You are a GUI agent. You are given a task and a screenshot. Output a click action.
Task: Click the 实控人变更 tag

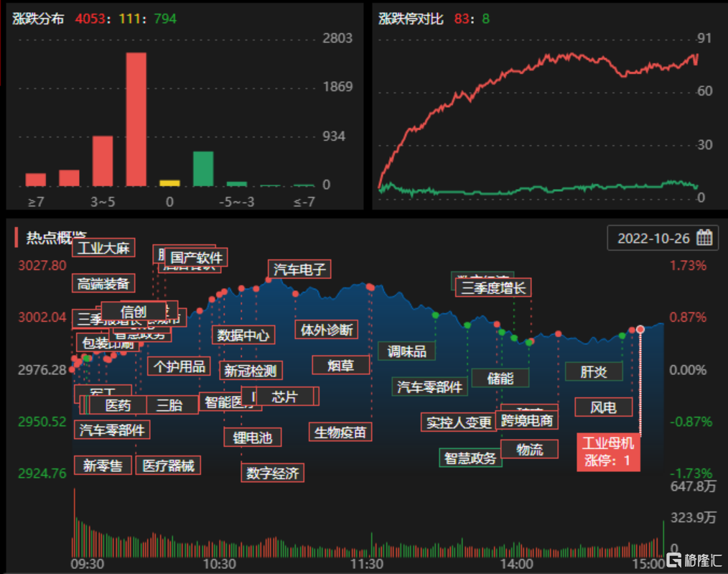click(459, 422)
